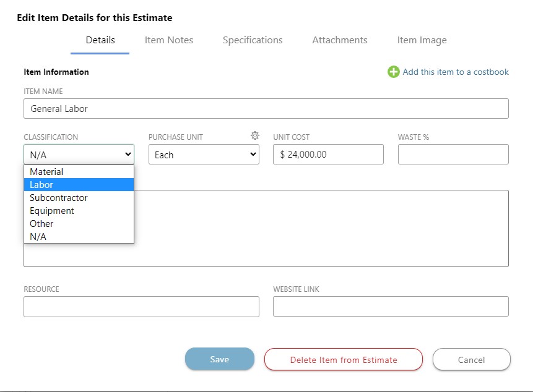Open the Item Image tab

(422, 40)
